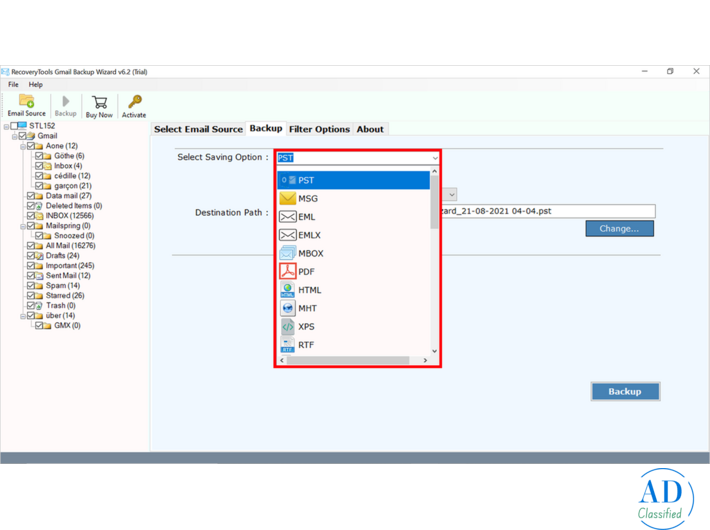Click the Drafts folder icon
This screenshot has height=530, width=710.
(39, 255)
